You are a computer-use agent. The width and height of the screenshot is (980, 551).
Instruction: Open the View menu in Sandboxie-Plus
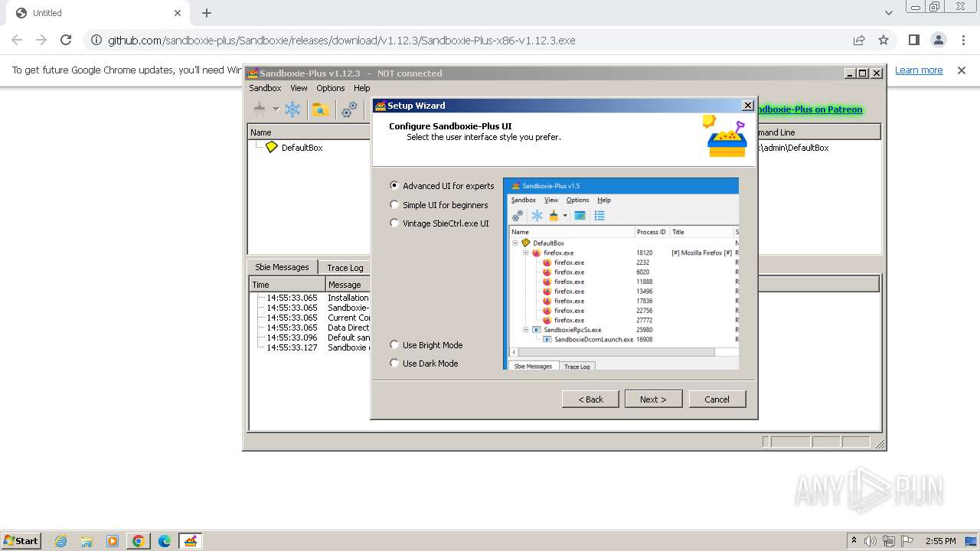coord(299,88)
